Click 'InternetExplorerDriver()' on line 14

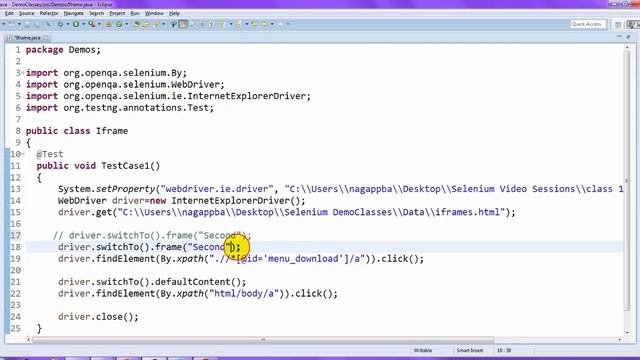[236, 201]
